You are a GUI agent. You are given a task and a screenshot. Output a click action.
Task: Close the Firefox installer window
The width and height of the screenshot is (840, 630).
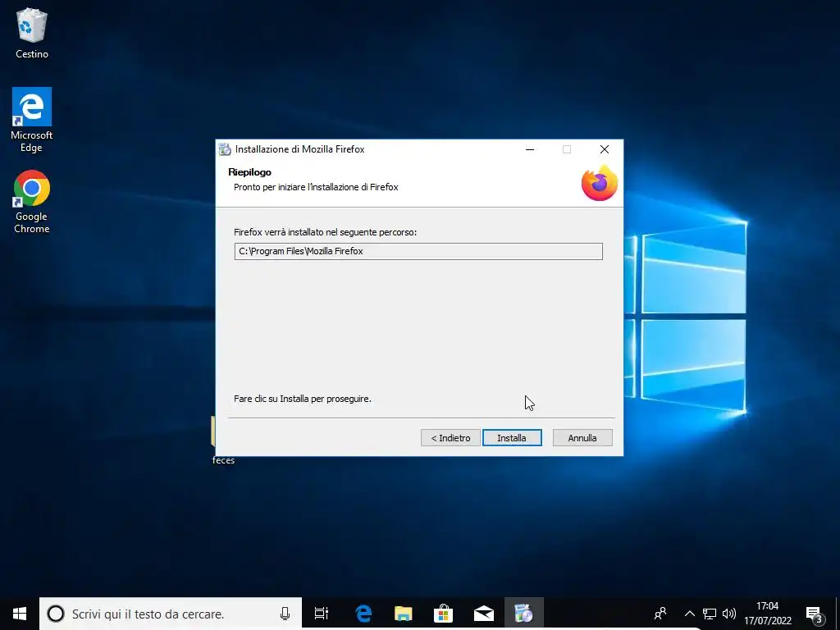click(x=605, y=149)
